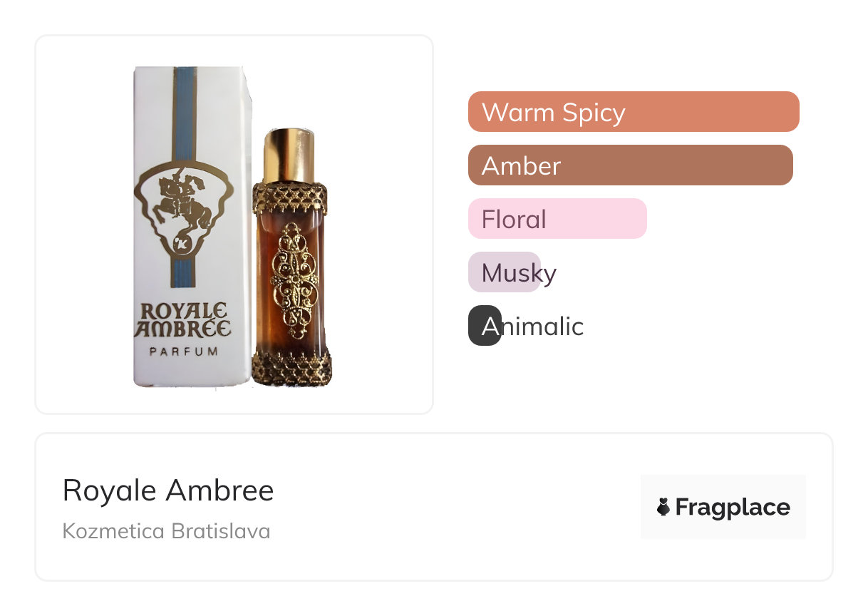The width and height of the screenshot is (868, 616).
Task: Click the Fragplace bottle icon
Action: 663,507
